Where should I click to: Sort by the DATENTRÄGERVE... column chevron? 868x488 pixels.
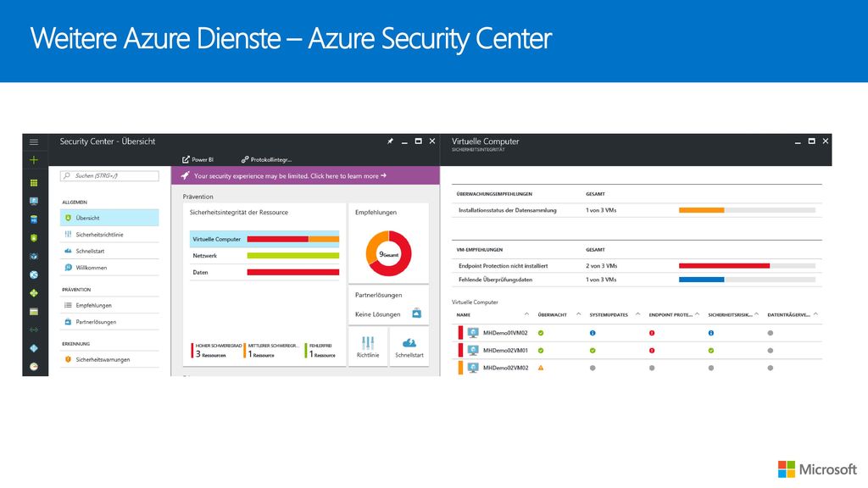[815, 314]
